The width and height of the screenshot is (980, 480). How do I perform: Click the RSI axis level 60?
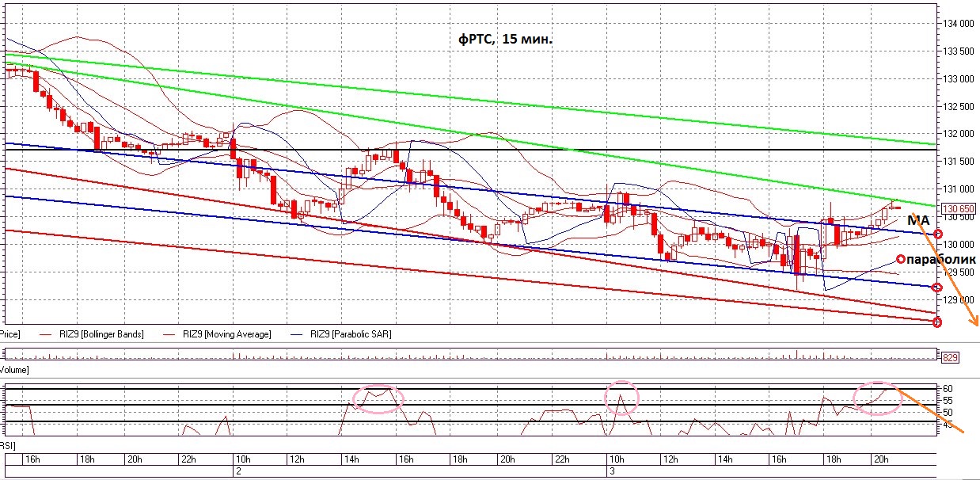948,389
